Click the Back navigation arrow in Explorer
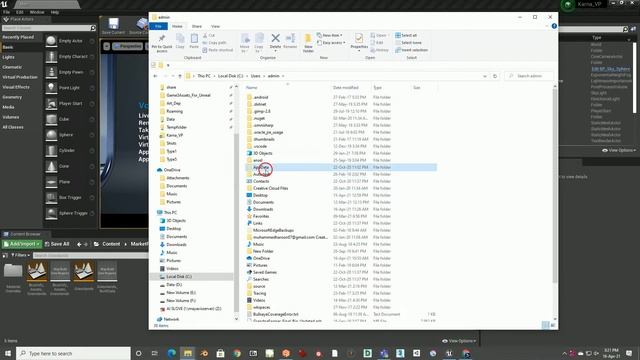The width and height of the screenshot is (640, 360). click(156, 76)
